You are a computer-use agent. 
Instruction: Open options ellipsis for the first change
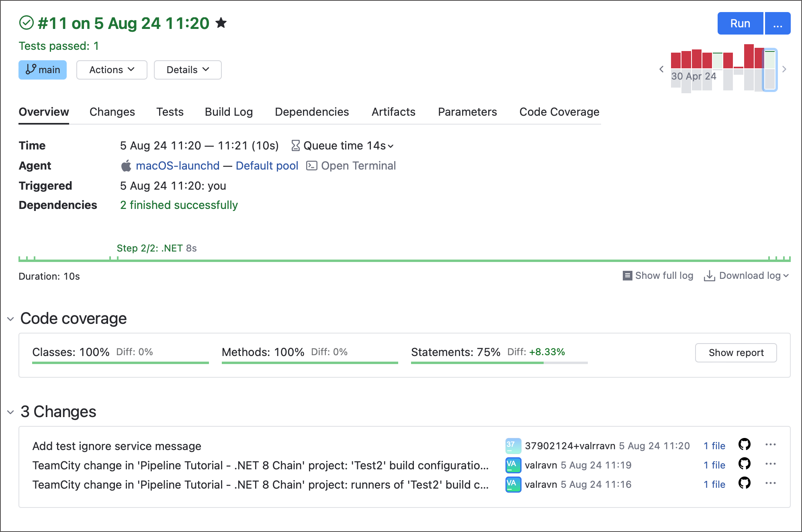771,445
